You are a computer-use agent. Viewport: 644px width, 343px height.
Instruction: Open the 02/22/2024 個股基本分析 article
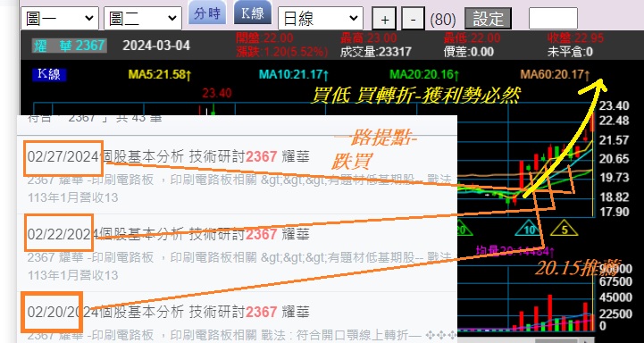click(x=169, y=235)
